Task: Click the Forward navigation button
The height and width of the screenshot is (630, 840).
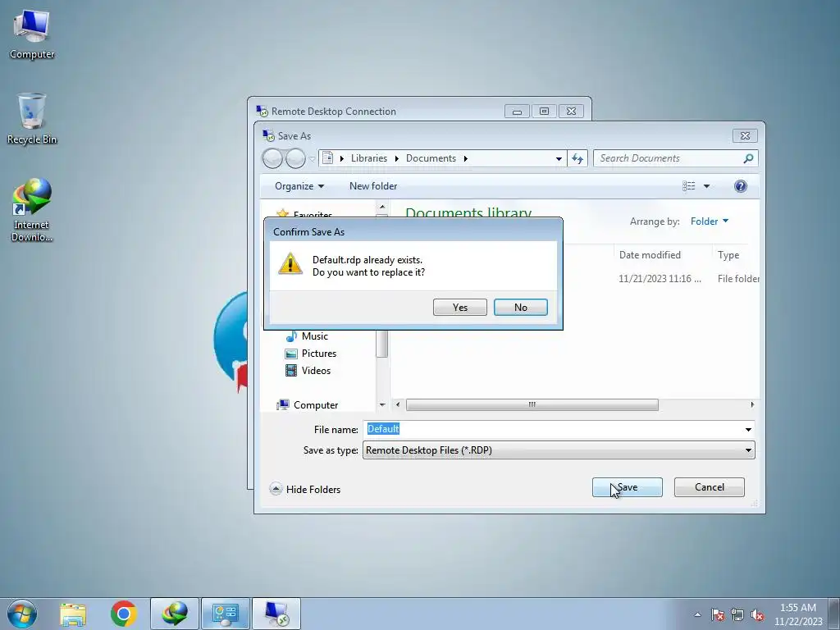Action: click(x=295, y=158)
